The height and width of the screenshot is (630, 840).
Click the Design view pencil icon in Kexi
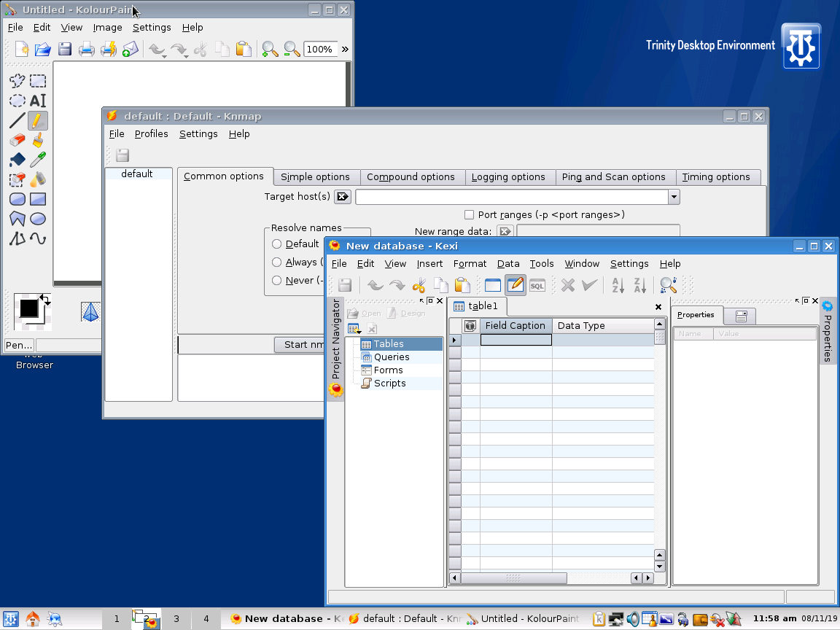coord(516,285)
